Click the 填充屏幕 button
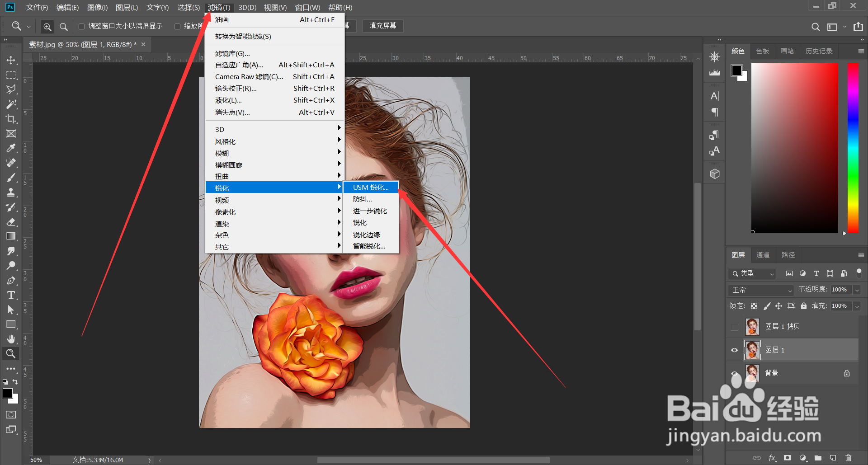Viewport: 868px width, 465px height. coord(383,26)
